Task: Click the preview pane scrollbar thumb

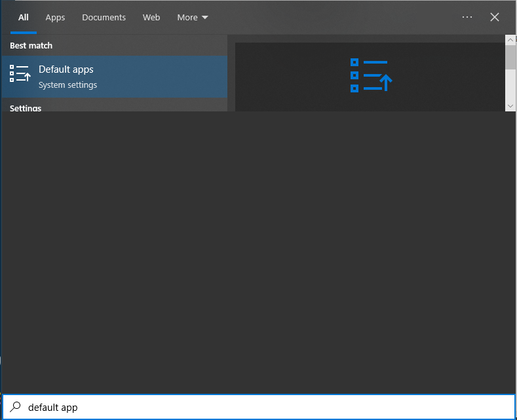Action: point(510,58)
